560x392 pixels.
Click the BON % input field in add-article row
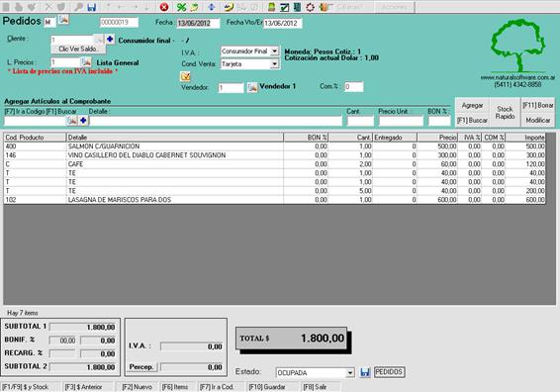tap(439, 121)
